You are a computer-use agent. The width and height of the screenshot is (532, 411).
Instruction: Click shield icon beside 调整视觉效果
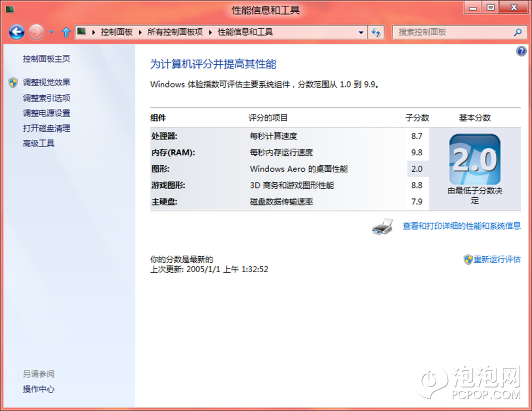(13, 82)
